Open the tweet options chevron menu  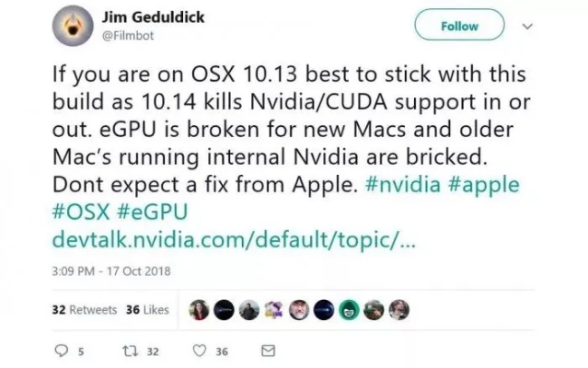[528, 28]
